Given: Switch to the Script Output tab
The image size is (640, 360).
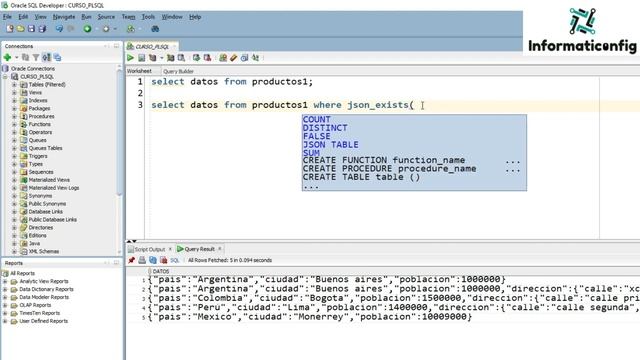Looking at the screenshot, I should click(x=149, y=249).
